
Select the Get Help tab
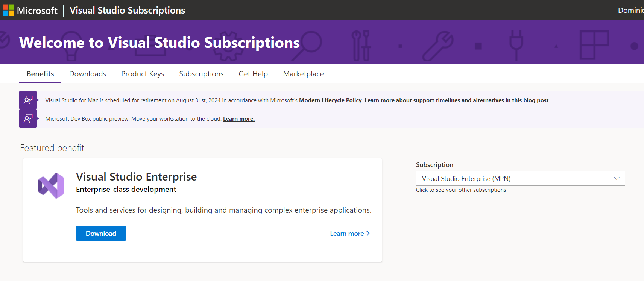(x=253, y=74)
